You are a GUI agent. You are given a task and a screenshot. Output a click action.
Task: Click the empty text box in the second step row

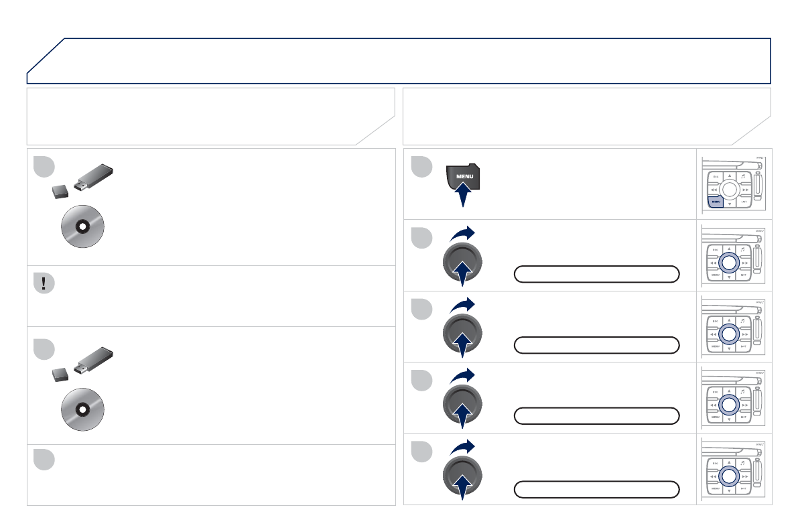(x=596, y=273)
